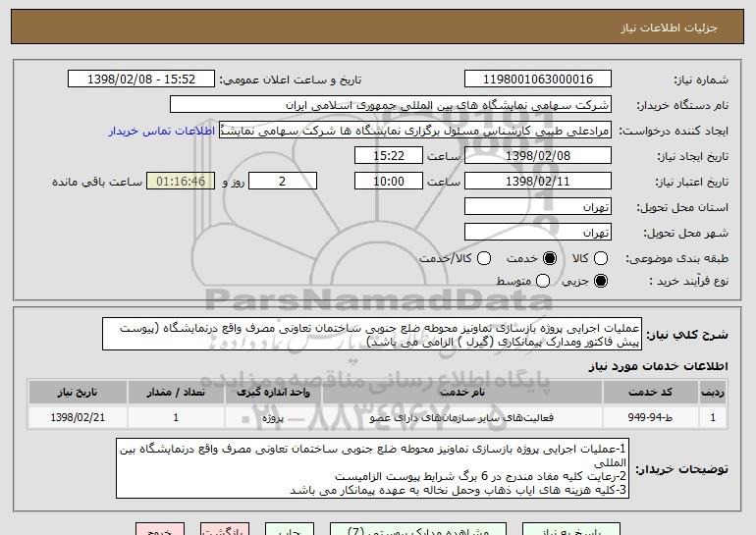Click the پاسخ به نیاز button
Viewport: 756px width, 535px height.
click(x=571, y=529)
